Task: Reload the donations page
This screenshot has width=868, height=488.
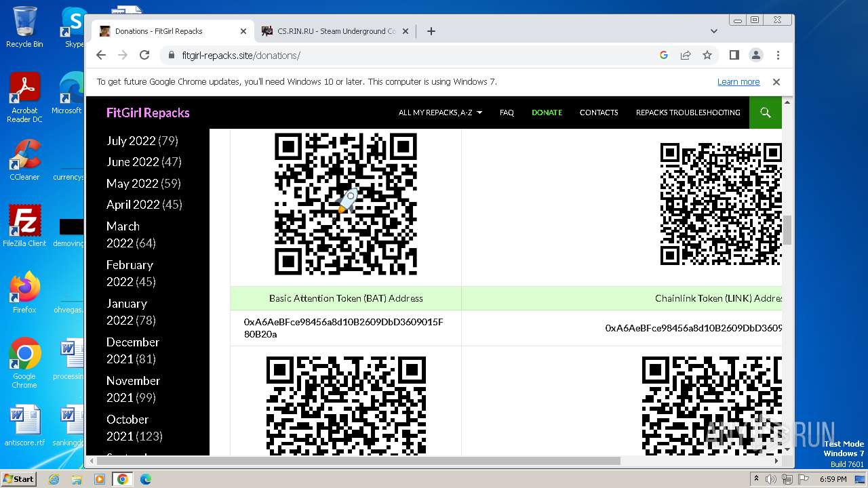Action: tap(144, 55)
